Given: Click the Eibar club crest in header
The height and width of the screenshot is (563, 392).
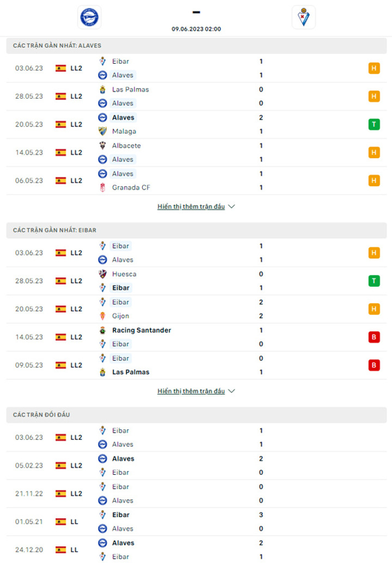Looking at the screenshot, I should [x=303, y=17].
